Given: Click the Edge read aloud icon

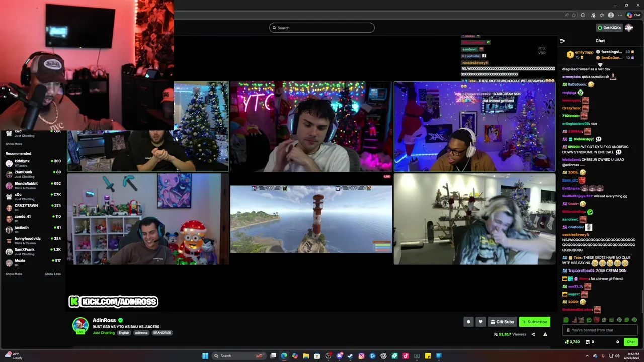Looking at the screenshot, I should [x=567, y=15].
